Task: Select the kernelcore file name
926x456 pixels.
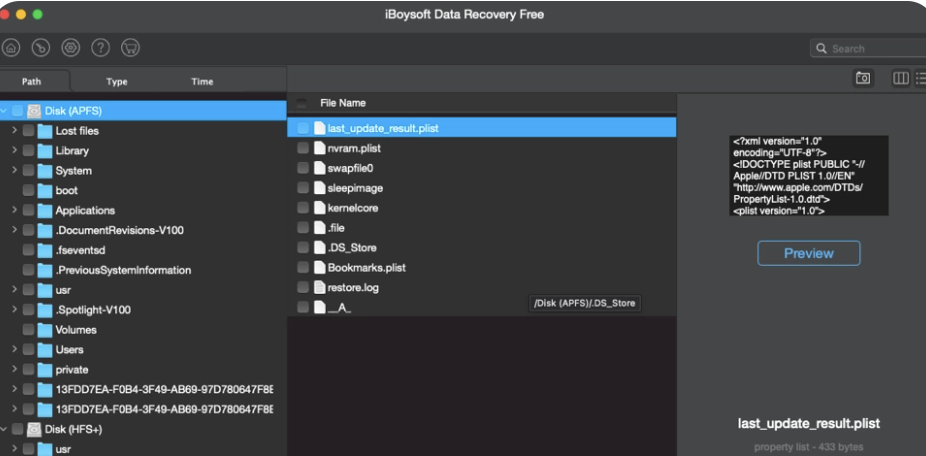Action: (353, 208)
